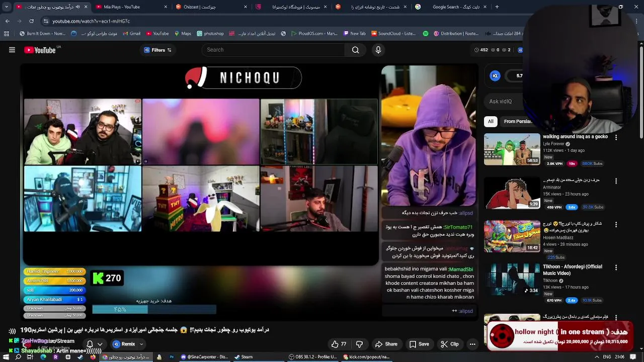Screen dimensions: 644x362
Task: Expand the Remix dropdown arrow
Action: coord(141,344)
